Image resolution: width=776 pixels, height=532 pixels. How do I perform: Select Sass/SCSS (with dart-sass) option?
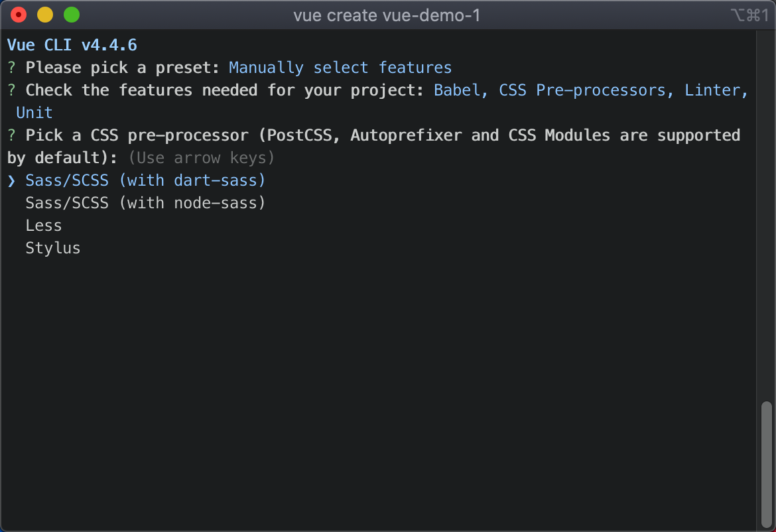[x=145, y=180]
